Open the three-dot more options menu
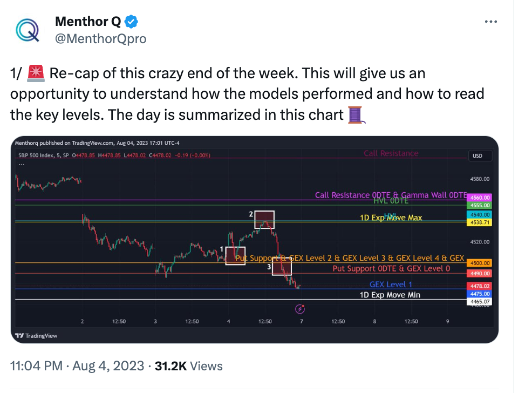The height and width of the screenshot is (393, 532). [x=490, y=22]
